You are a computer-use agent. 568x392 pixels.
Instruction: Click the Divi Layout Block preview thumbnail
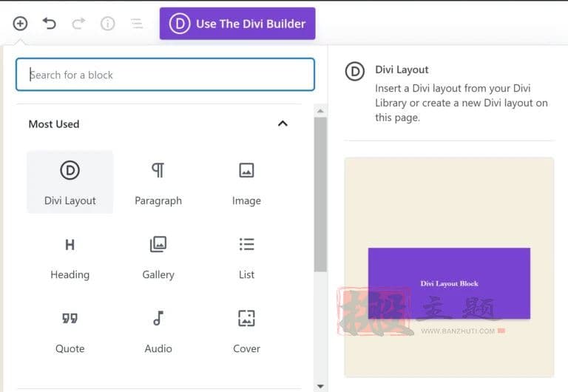click(x=449, y=267)
